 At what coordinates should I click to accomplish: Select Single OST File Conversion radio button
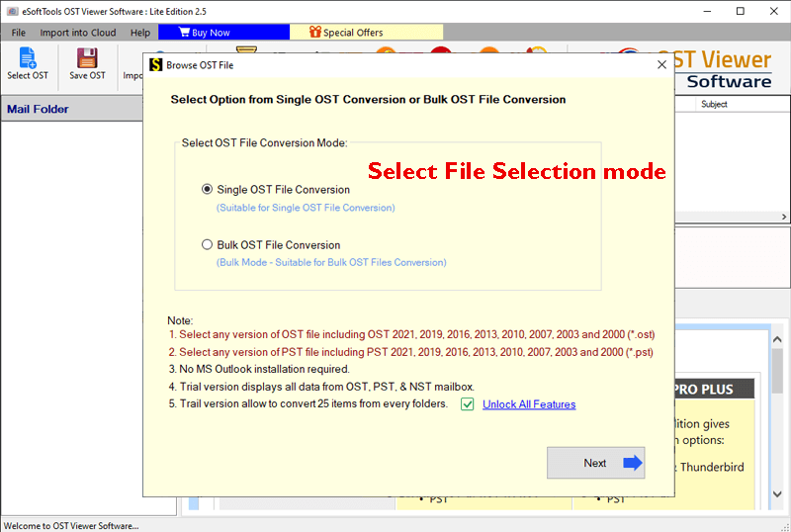point(207,189)
